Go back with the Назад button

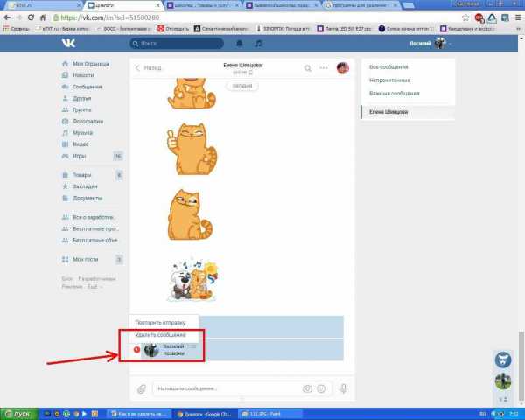coord(149,68)
